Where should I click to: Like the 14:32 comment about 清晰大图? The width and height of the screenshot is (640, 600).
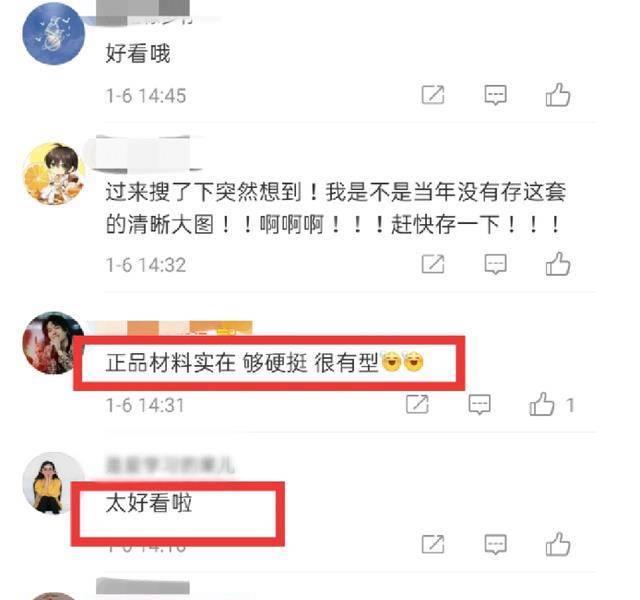pos(558,264)
